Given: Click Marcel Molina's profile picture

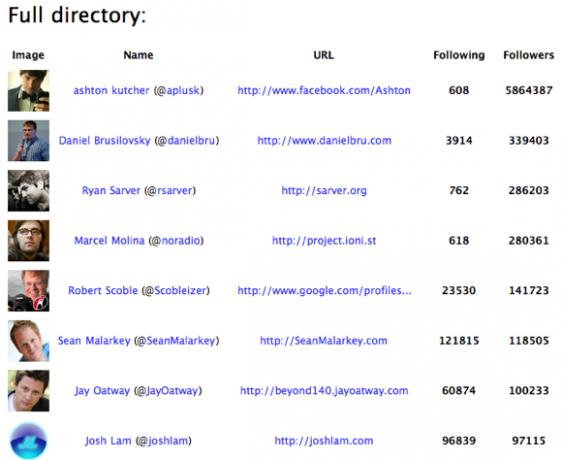Looking at the screenshot, I should tap(29, 241).
